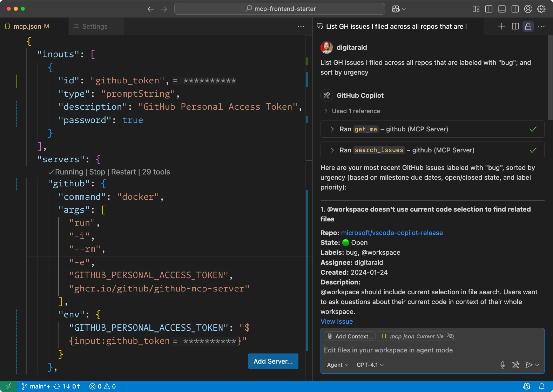Screen dimensions: 553x392
Task: Open the Agent mode dropdown
Action: (337, 365)
